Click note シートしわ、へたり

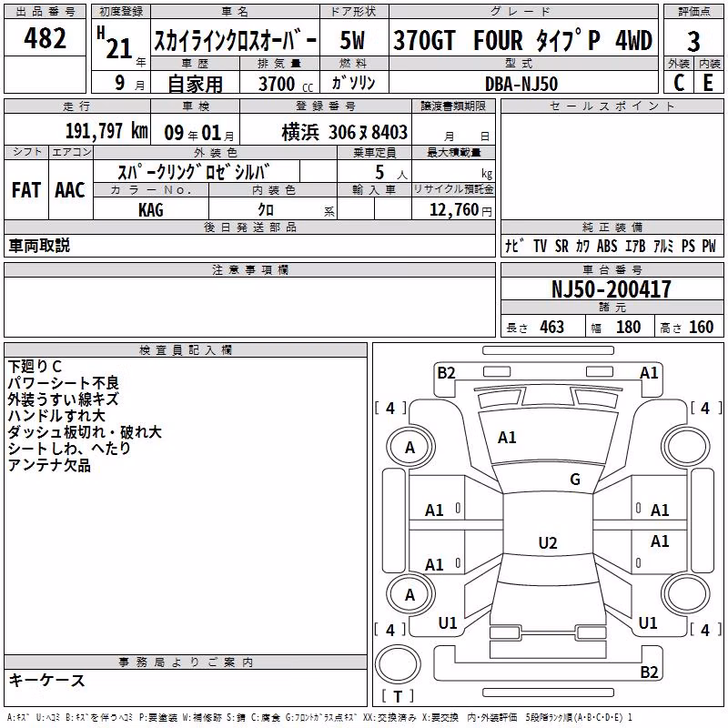coord(69,449)
